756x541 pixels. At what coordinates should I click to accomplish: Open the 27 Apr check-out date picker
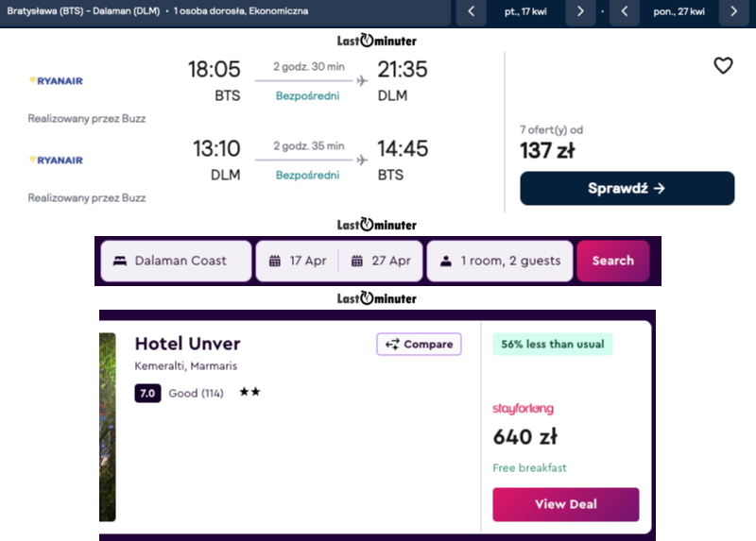[381, 261]
